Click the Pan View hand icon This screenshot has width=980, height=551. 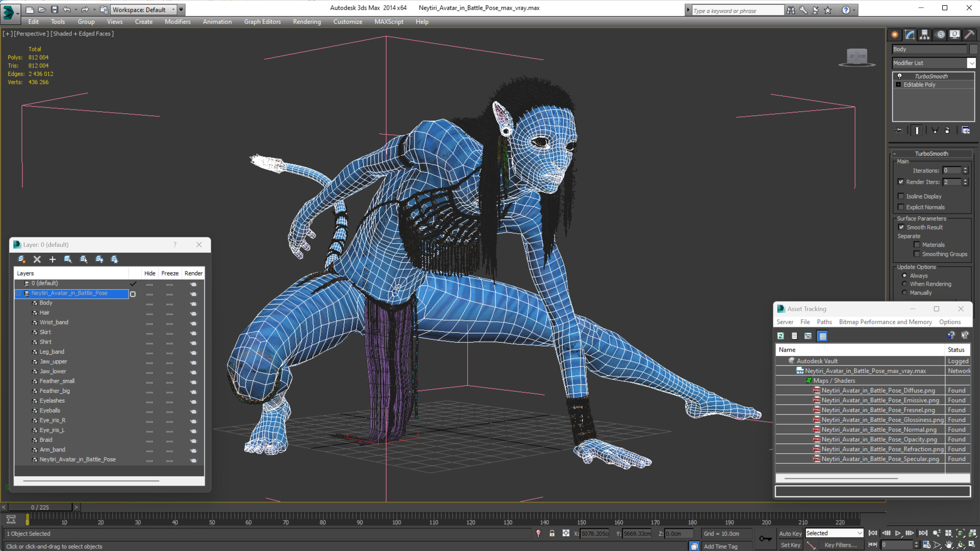[x=949, y=545]
